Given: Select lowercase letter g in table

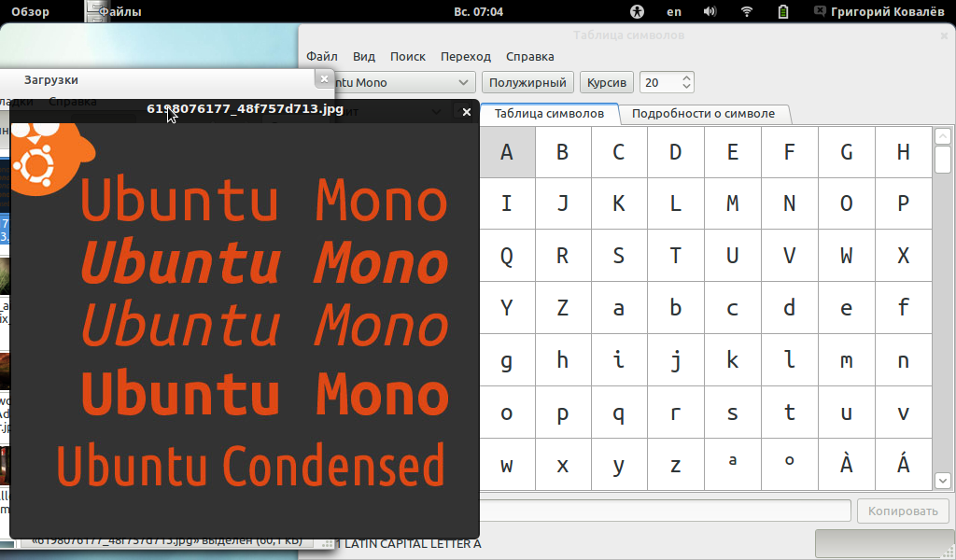Looking at the screenshot, I should (x=507, y=360).
